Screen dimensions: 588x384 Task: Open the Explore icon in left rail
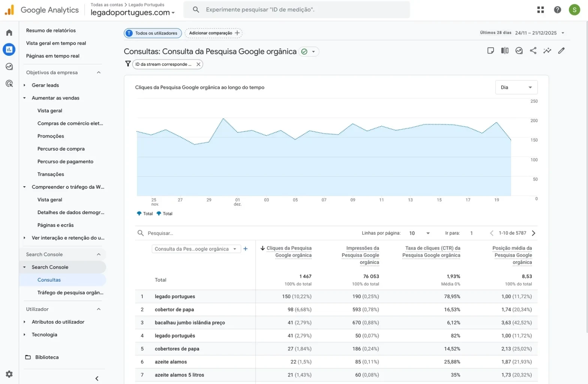pyautogui.click(x=9, y=67)
